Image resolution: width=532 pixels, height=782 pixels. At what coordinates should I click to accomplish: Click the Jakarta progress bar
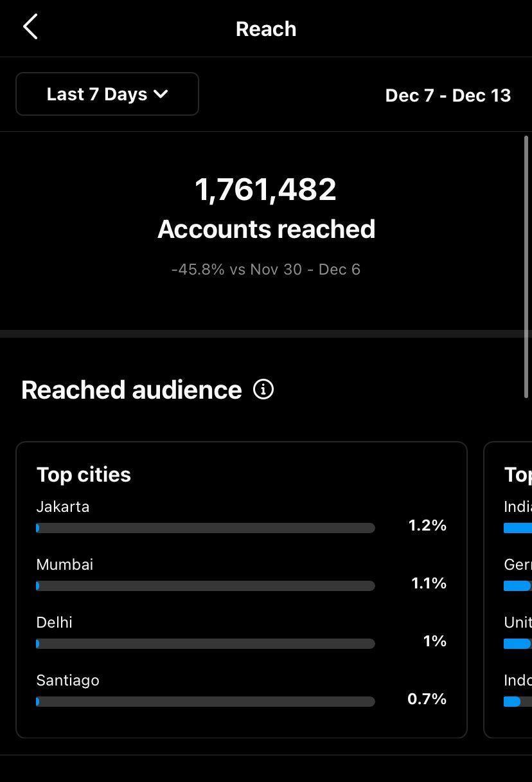pos(206,528)
